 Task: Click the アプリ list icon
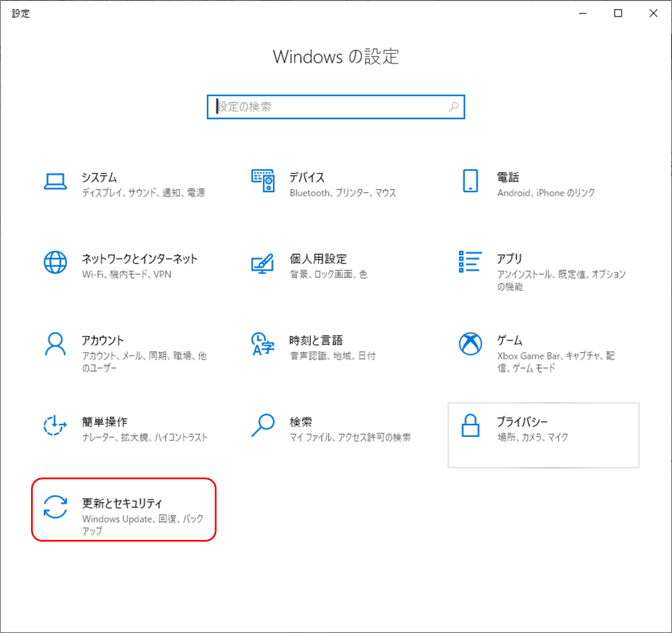[470, 262]
